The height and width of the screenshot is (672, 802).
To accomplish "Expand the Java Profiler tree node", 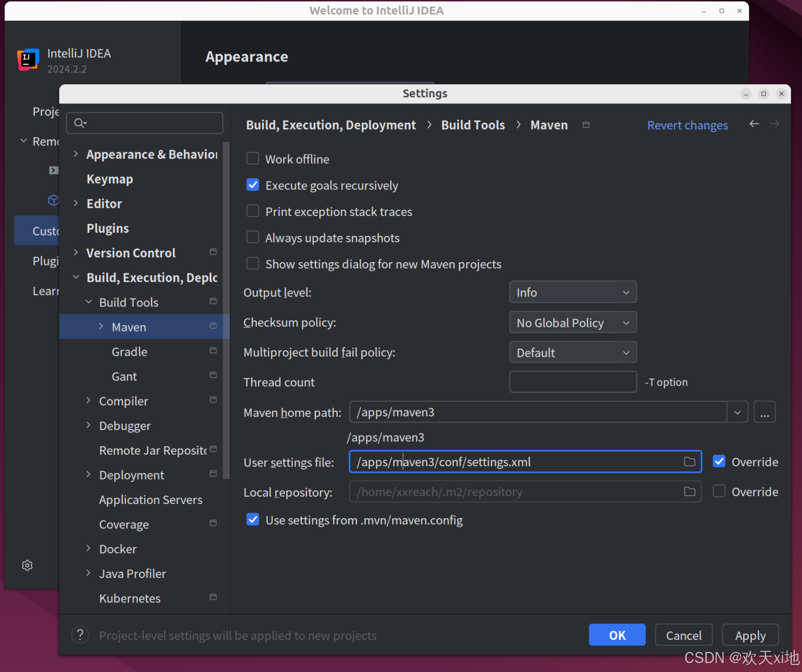I will 88,573.
